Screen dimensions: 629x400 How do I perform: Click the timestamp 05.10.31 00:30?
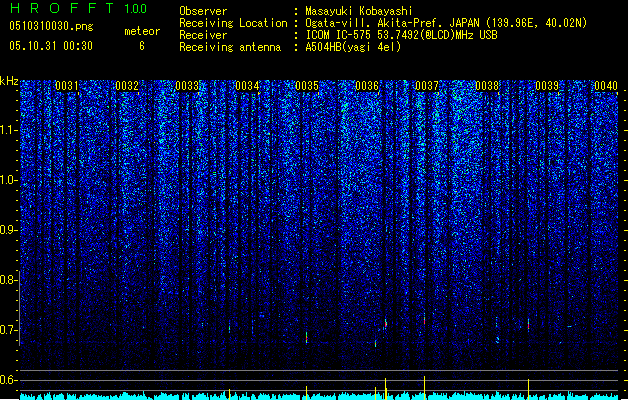(51, 46)
